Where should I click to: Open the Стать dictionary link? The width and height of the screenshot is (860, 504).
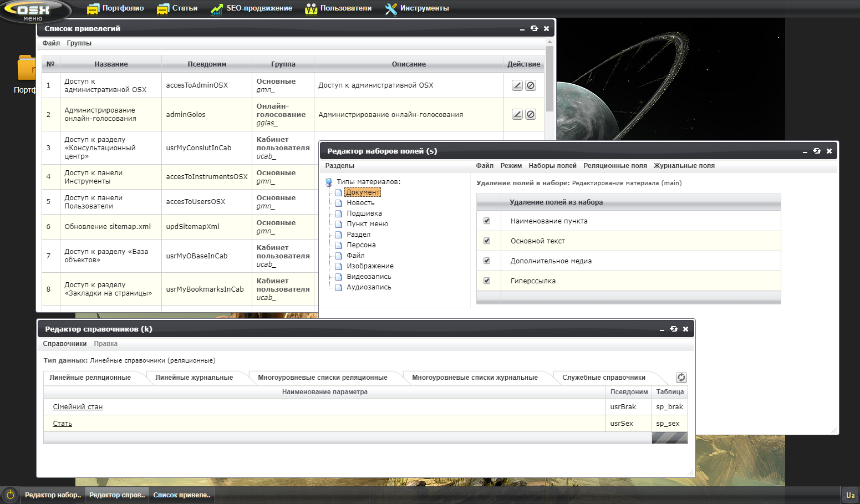[62, 424]
